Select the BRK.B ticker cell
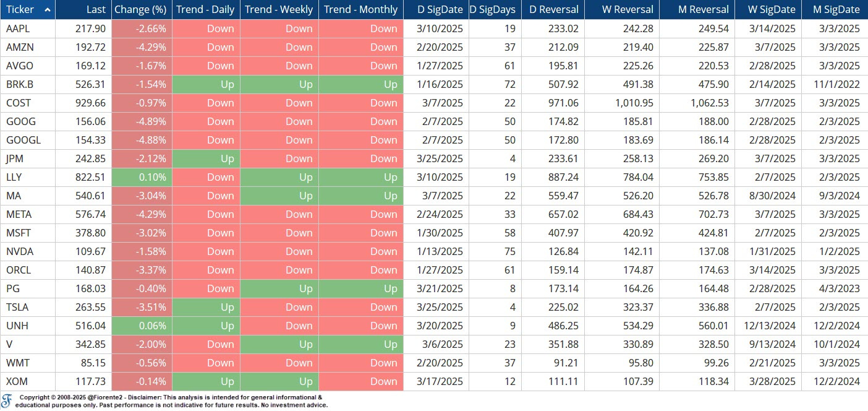Image resolution: width=868 pixels, height=411 pixels. 28,84
